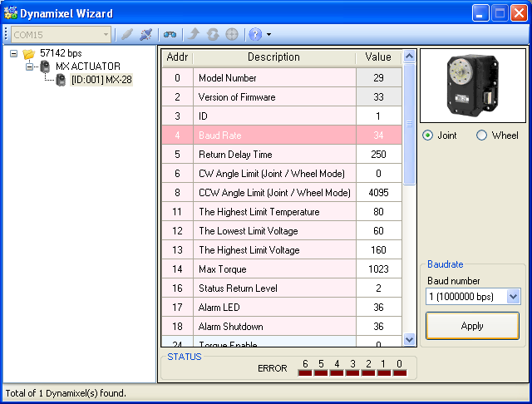Collapse the 57142 bps tree node

pos(14,53)
